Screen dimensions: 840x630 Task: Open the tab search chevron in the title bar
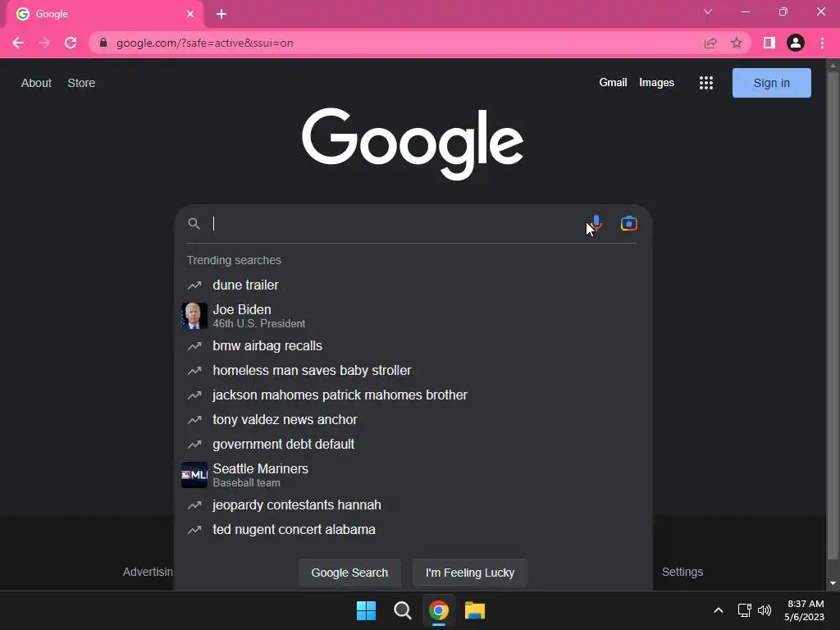tap(708, 11)
